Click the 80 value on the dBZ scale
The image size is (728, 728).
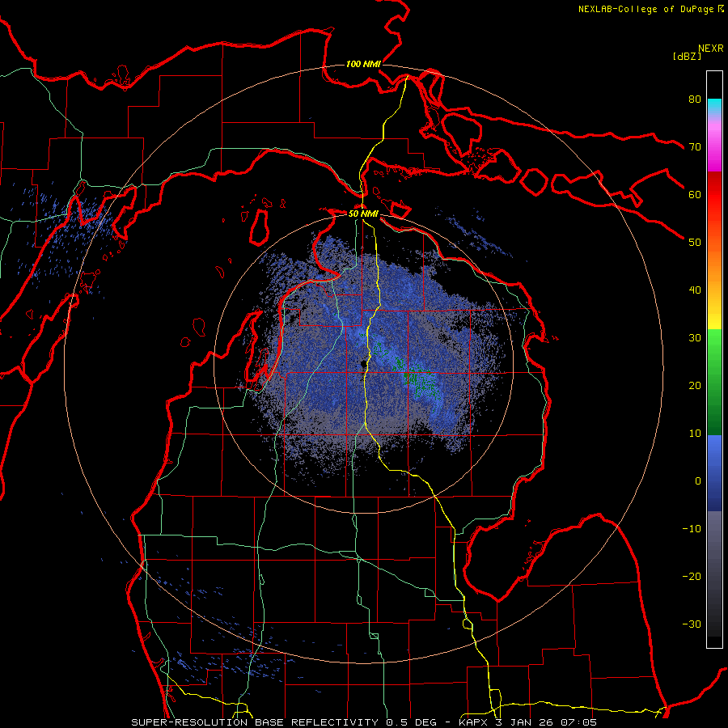[695, 99]
